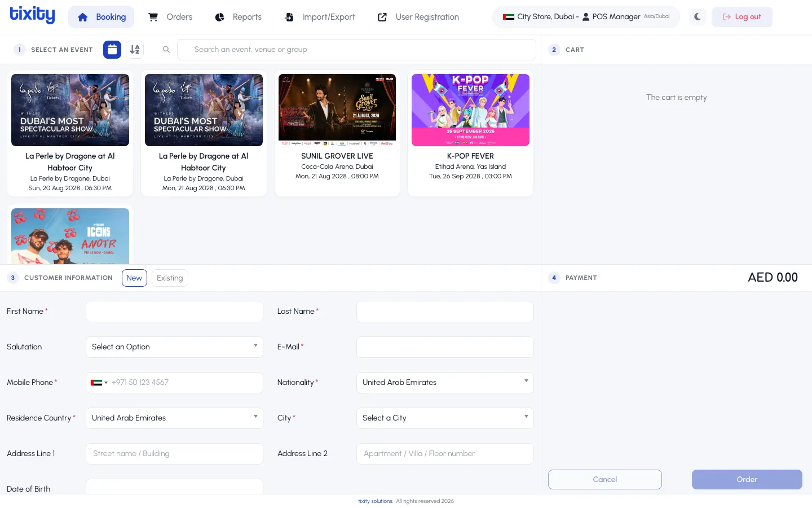
Task: Select SUNIL GROVER LIVE event
Action: click(337, 133)
